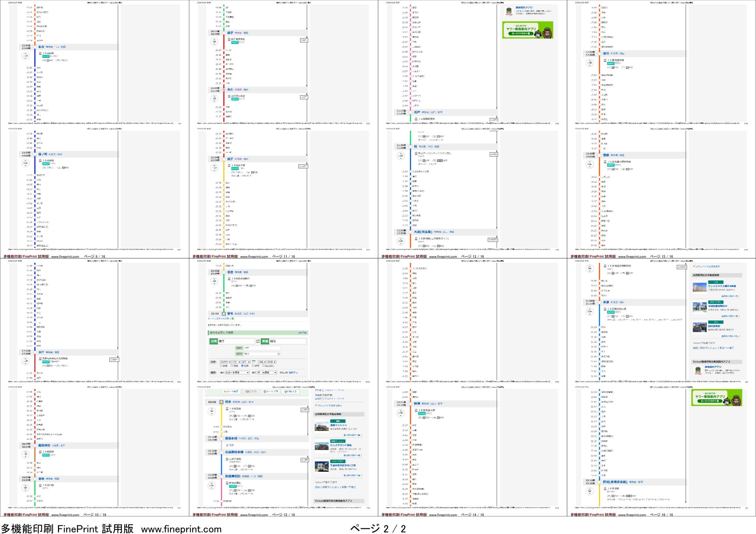Select the 始発 radio button
Screen dimensions: 756x534
point(243,366)
